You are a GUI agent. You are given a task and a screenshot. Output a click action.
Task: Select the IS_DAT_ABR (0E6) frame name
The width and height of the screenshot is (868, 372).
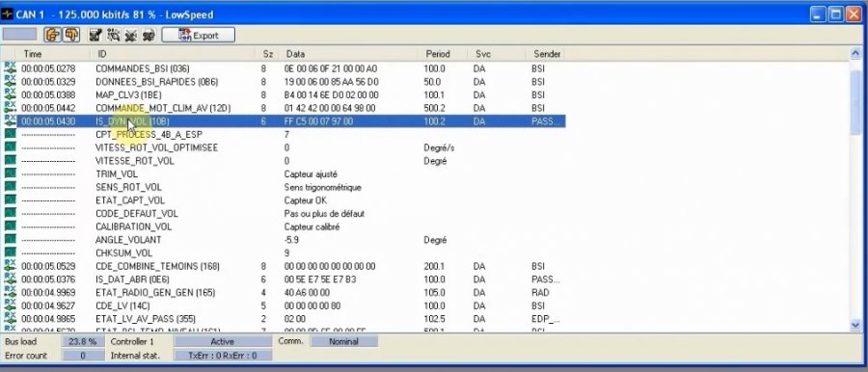click(132, 279)
